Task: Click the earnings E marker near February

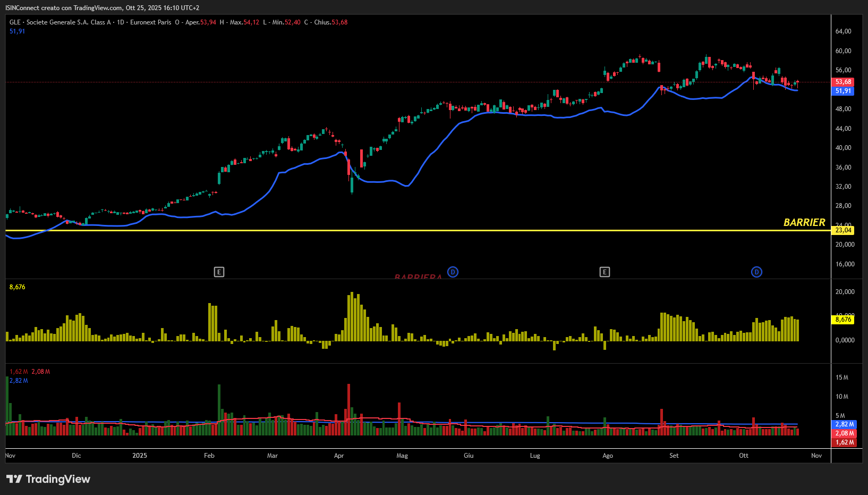Action: tap(219, 272)
